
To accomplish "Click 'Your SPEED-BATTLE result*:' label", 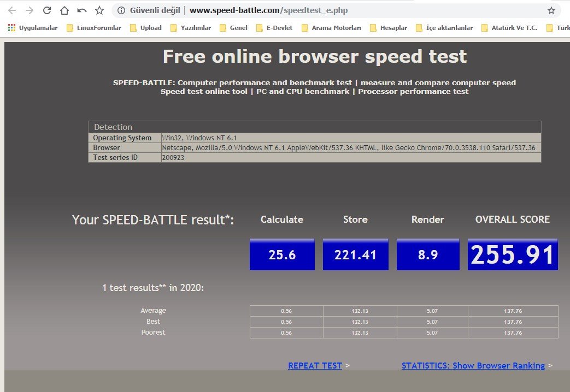I will pyautogui.click(x=152, y=220).
